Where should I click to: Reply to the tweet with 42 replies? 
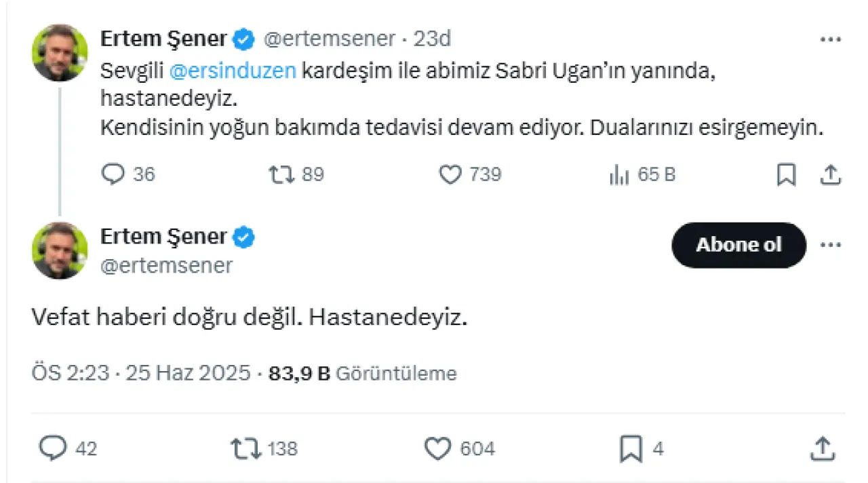pos(54,448)
